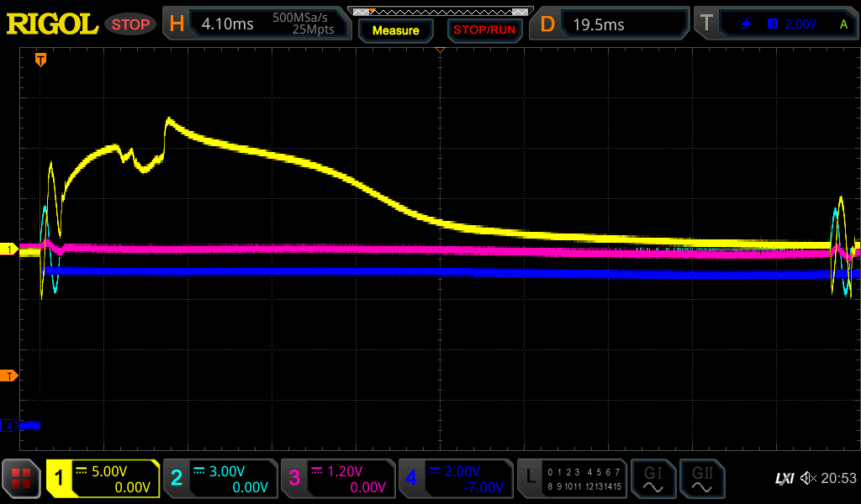Open the red grid function navigation menu
Viewport: 861px width, 504px height.
click(21, 479)
